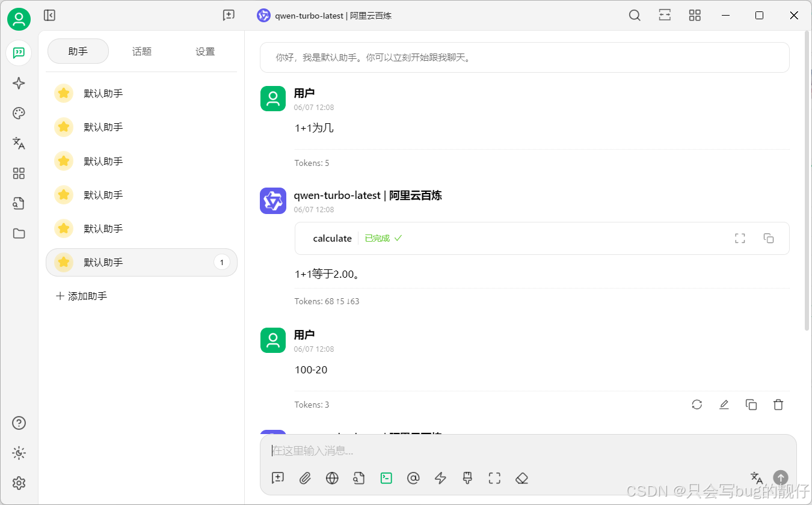The image size is (812, 505).
Task: Open the assistants chat page in sidebar
Action: coord(19,53)
